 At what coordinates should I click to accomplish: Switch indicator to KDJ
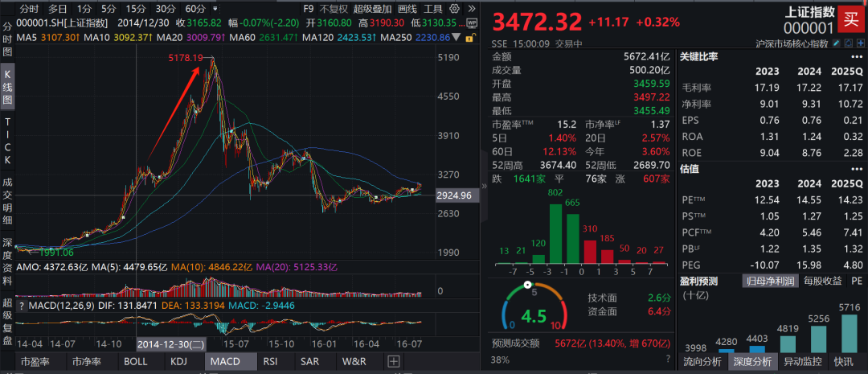(x=178, y=362)
